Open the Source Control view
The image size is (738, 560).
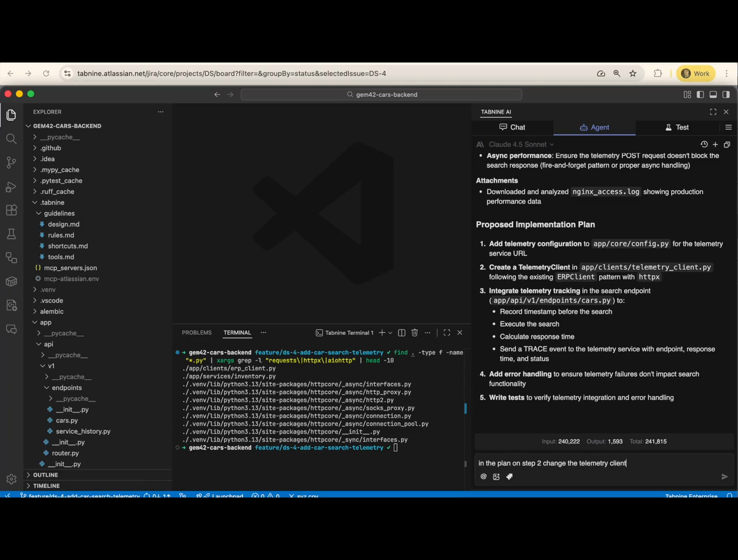click(11, 162)
